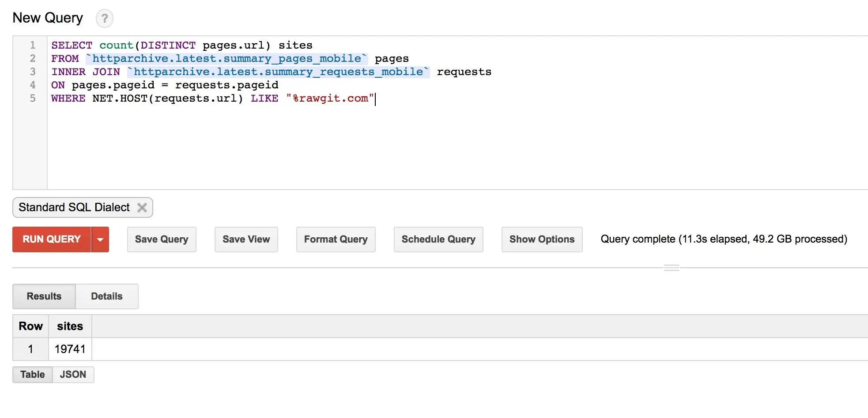Click inside the SQL query editor
Screen dimensions: 868x418
click(x=442, y=141)
